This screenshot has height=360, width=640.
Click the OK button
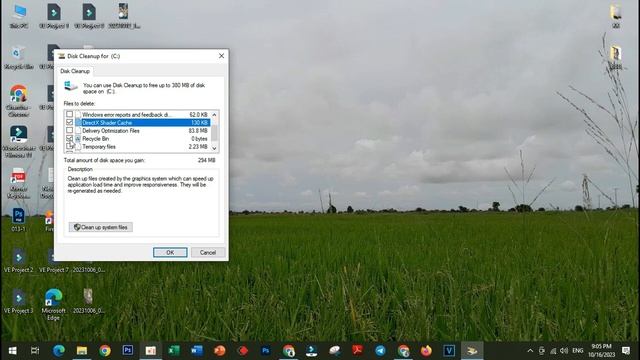coord(170,252)
